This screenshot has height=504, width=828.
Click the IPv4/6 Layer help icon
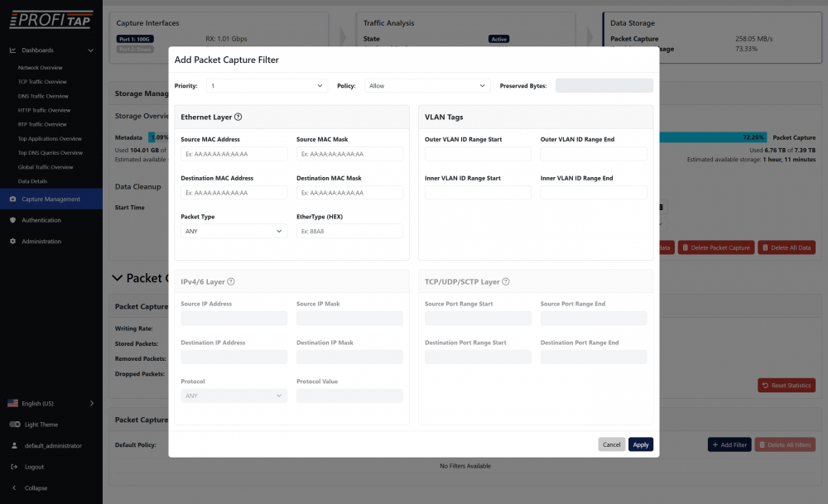coord(231,282)
